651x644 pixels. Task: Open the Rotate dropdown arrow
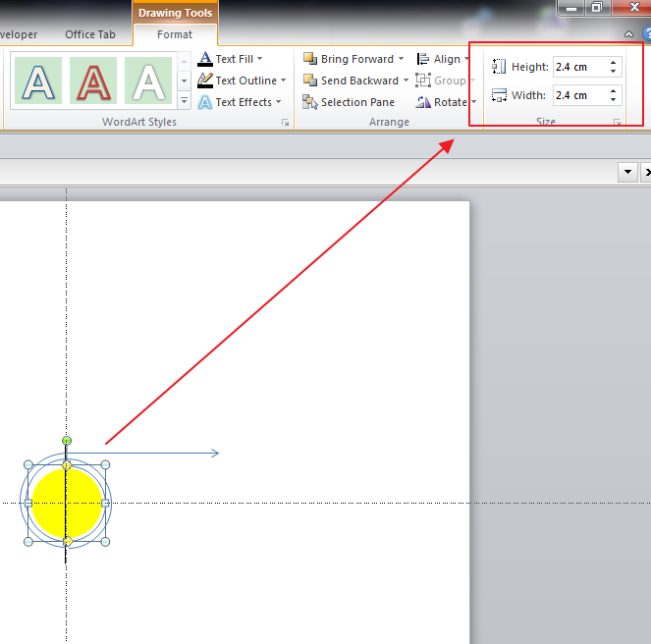(473, 102)
